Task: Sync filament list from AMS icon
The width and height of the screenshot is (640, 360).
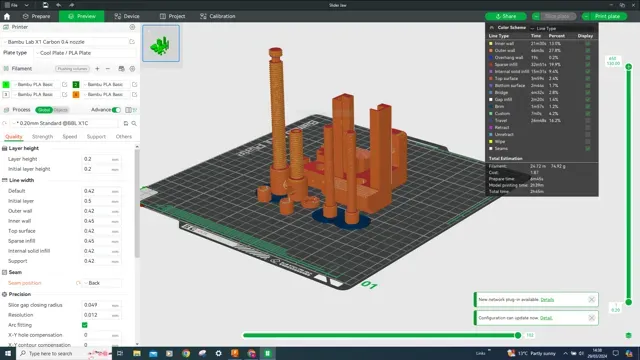Action: click(x=121, y=69)
